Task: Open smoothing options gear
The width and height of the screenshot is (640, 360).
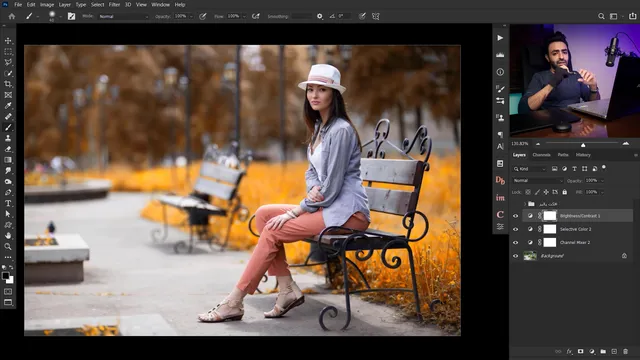Action: [x=320, y=16]
